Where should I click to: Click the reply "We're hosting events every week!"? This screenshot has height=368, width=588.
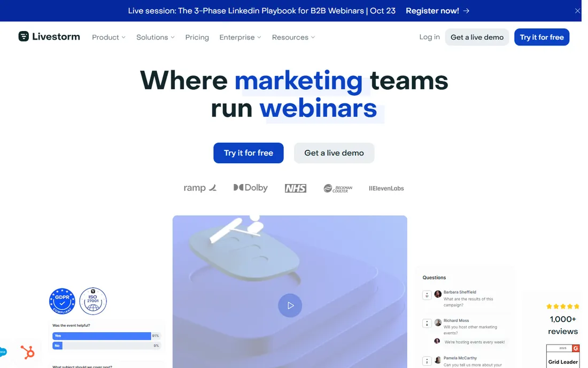(474, 342)
